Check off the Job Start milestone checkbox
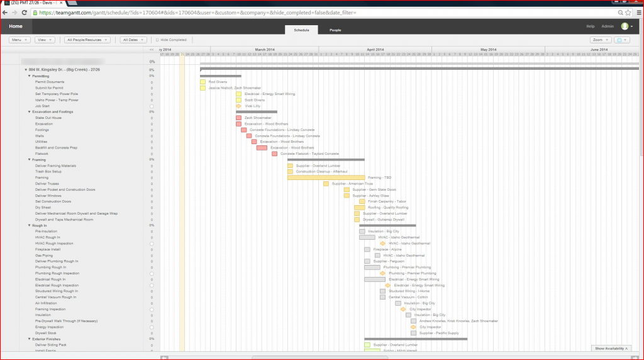 pos(152,106)
